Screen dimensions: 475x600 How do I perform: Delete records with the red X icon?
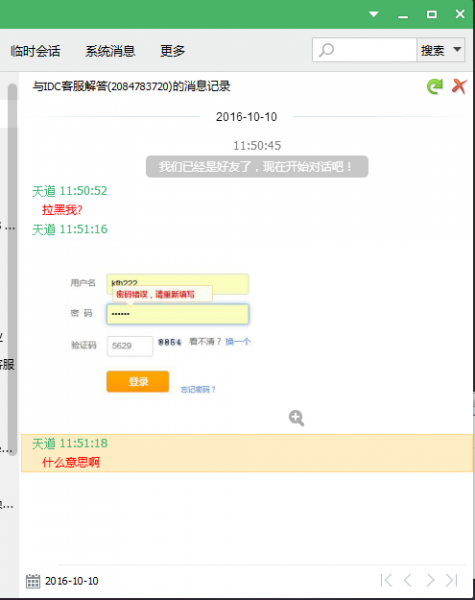click(459, 86)
